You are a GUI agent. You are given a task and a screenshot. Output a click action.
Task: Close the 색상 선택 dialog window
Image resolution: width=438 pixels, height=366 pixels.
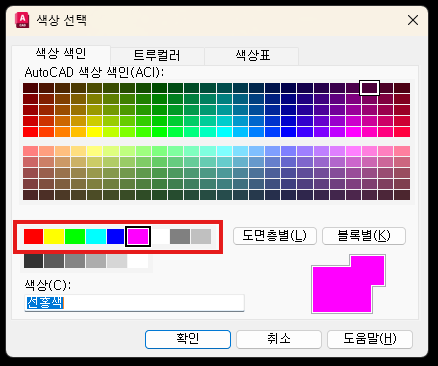click(413, 20)
